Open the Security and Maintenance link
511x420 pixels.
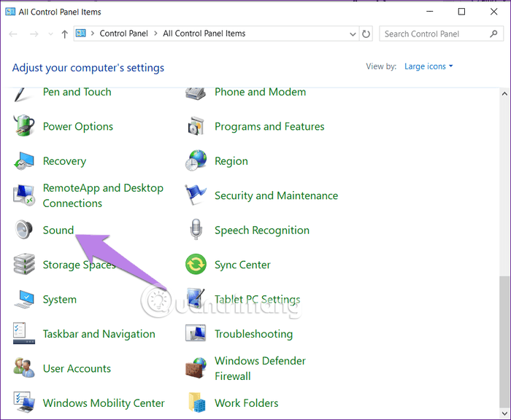[x=277, y=195]
